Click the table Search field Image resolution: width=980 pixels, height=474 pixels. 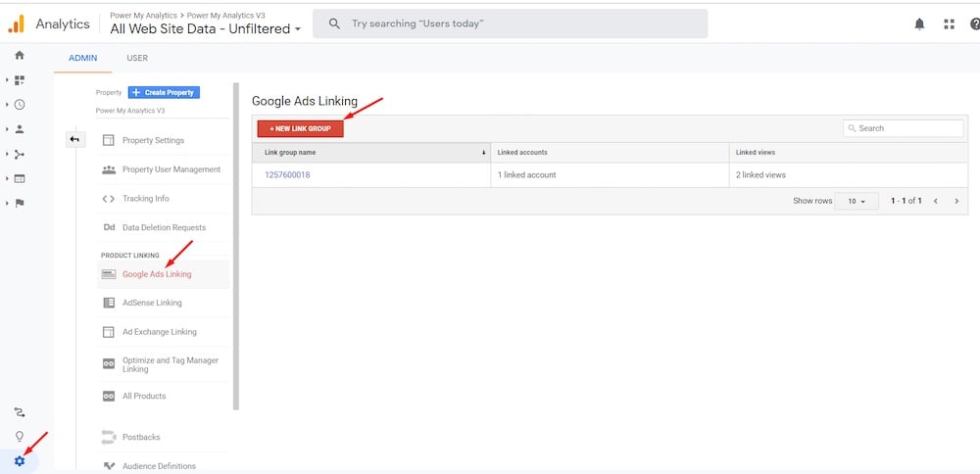pyautogui.click(x=904, y=128)
